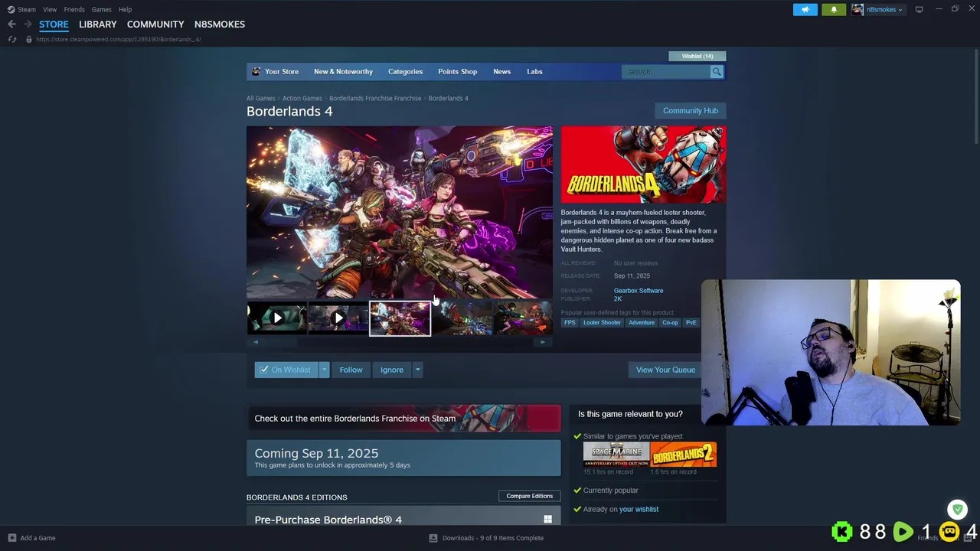This screenshot has height=551, width=980.
Task: Click the Ignore button
Action: (392, 370)
